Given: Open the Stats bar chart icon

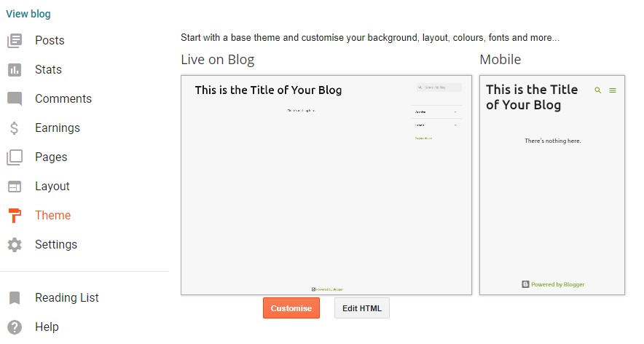Looking at the screenshot, I should pyautogui.click(x=15, y=70).
